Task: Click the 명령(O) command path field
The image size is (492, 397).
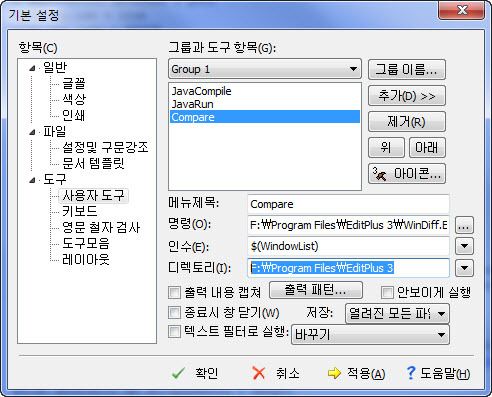Action: tap(348, 225)
